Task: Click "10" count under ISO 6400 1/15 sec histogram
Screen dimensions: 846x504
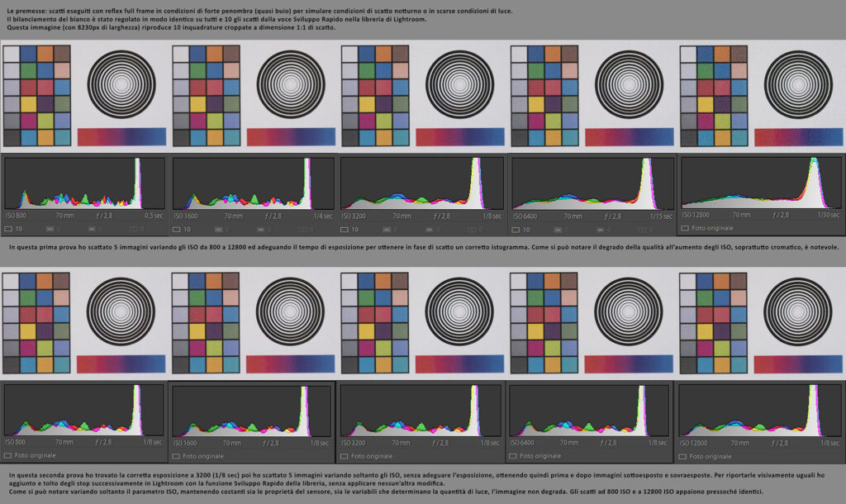Action: point(526,230)
